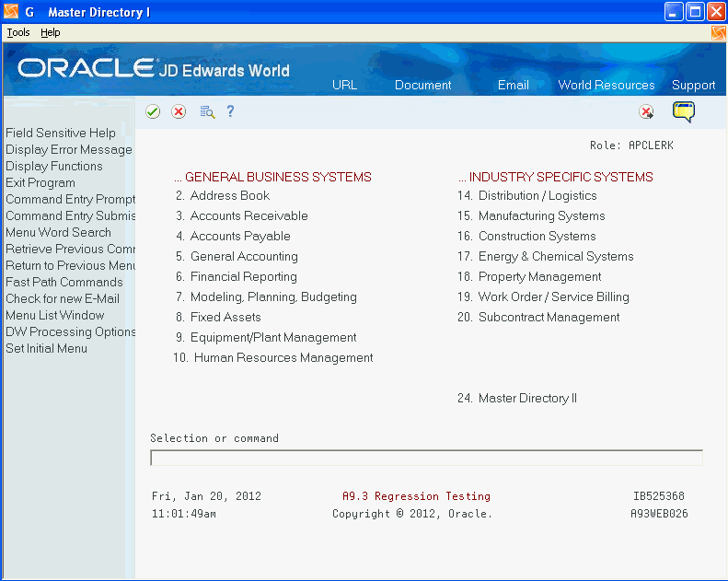Screen dimensions: 728x581
Task: Click the orange JD Edwards icon in menu bar
Action: (718, 32)
